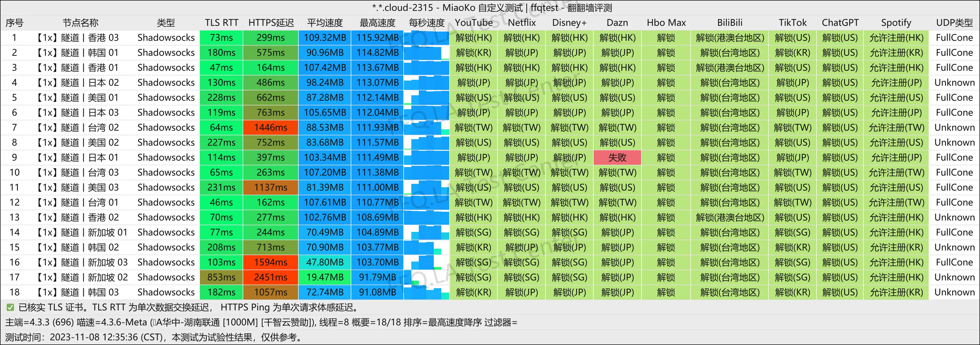Click the Spotify column header
Screen dimensions: 980x345
896,23
